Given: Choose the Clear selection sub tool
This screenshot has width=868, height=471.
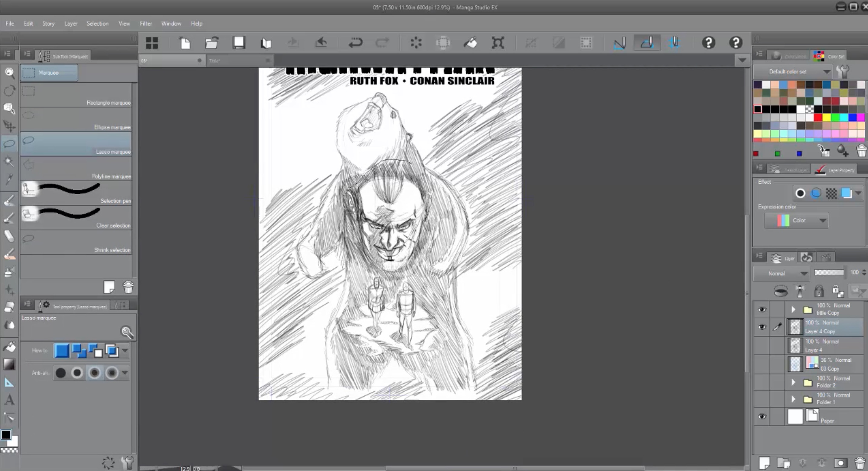Looking at the screenshot, I should [x=76, y=218].
